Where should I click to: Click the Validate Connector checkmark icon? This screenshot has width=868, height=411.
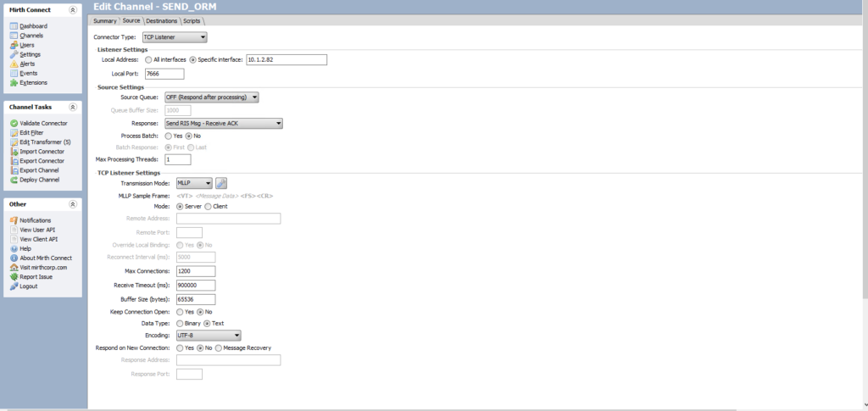click(x=14, y=123)
